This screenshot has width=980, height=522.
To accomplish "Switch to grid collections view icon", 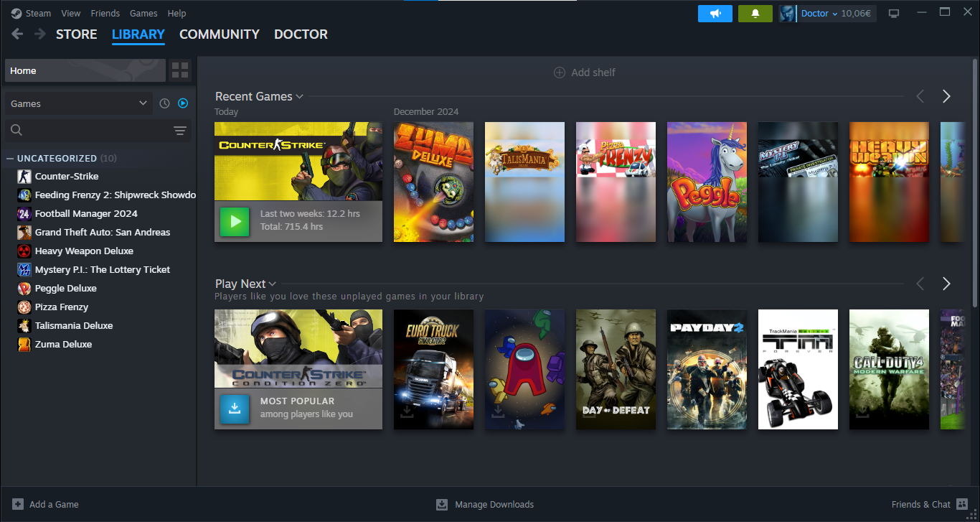I will 180,70.
